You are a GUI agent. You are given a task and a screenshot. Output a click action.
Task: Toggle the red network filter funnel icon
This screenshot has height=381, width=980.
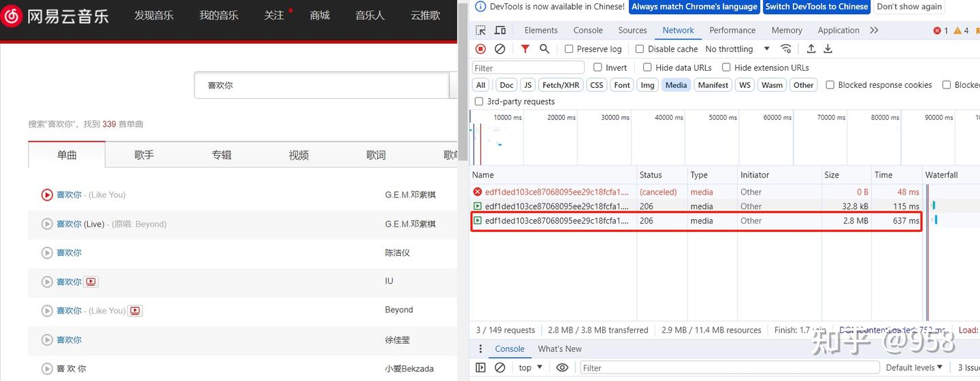pos(525,49)
